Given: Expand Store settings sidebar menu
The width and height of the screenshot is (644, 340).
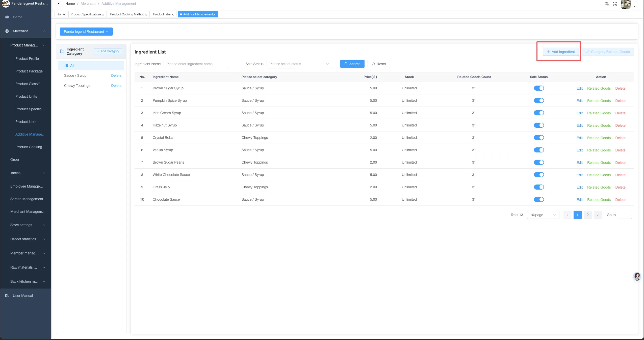Looking at the screenshot, I should click(x=25, y=225).
